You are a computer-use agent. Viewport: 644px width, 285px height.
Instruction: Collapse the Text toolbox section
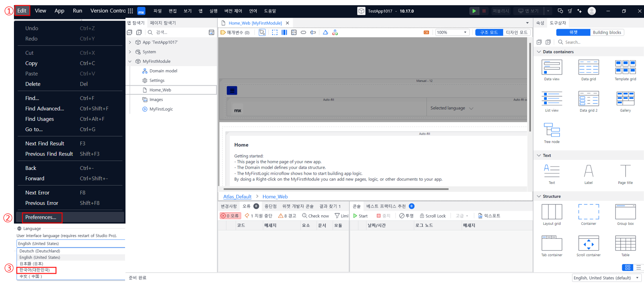[539, 155]
